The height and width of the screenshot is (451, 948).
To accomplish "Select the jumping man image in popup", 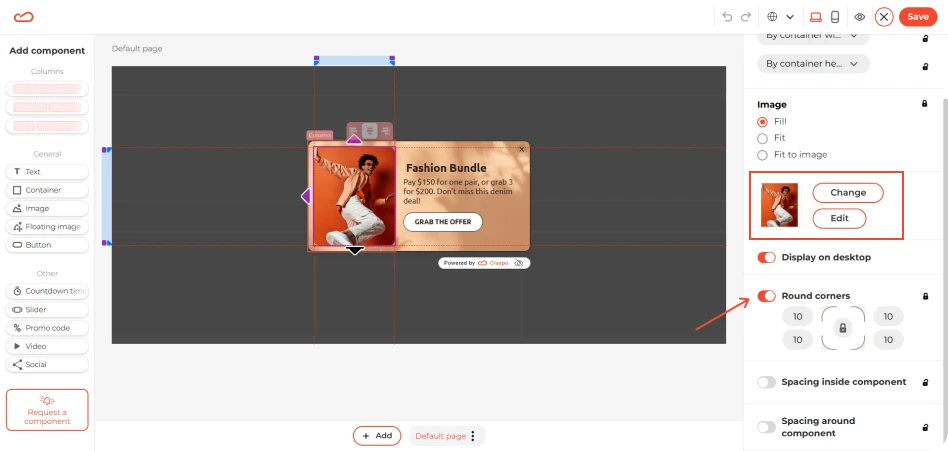I will pyautogui.click(x=354, y=196).
